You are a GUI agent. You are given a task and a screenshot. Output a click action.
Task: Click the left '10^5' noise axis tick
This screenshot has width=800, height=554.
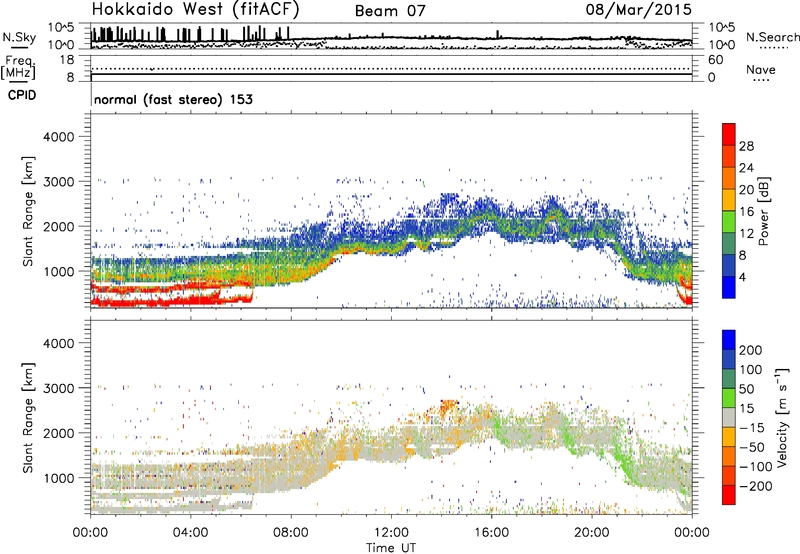pos(61,27)
